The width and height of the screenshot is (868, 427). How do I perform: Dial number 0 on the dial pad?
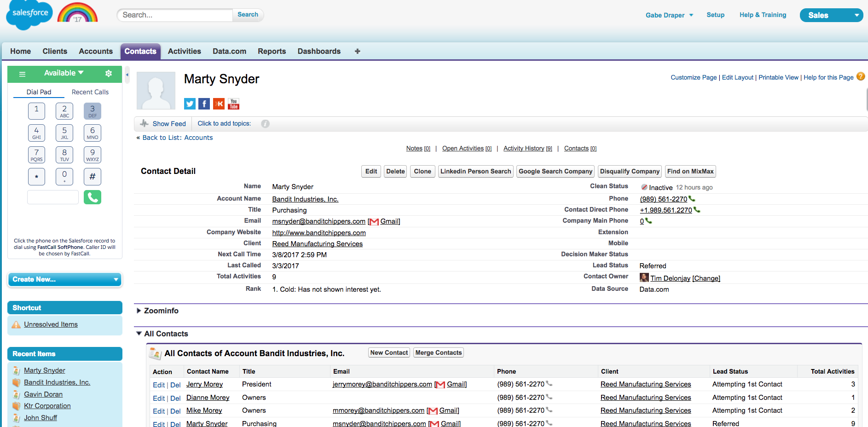[64, 177]
